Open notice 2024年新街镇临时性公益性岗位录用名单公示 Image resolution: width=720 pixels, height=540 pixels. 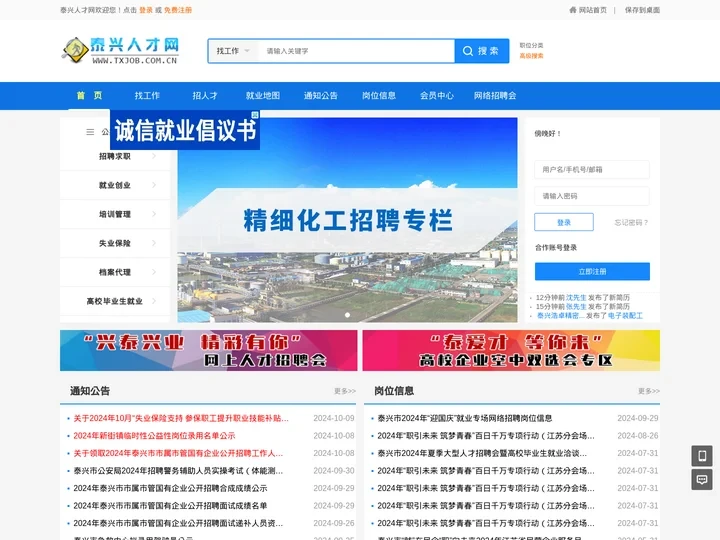[154, 436]
